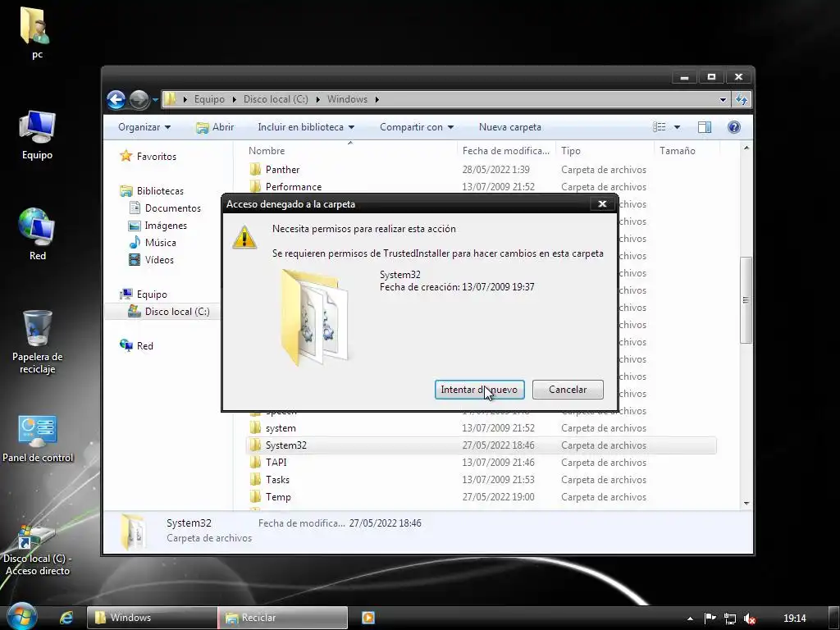Open the Compartir con menu
This screenshot has width=840, height=630.
417,127
